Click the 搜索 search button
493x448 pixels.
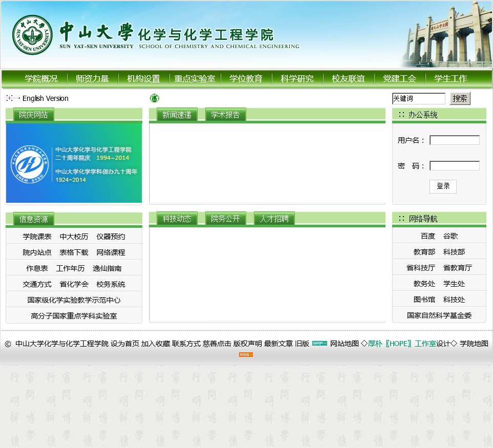coord(460,98)
